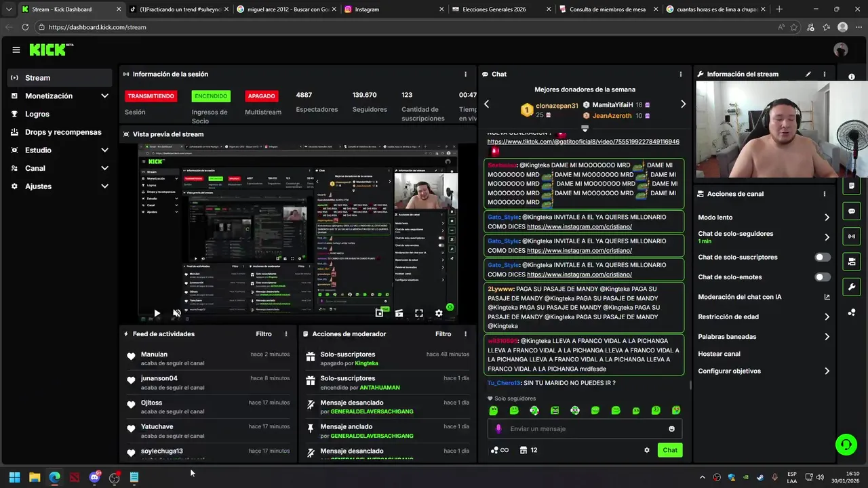Open Microsoft Edge from taskbar
Viewport: 868px width, 488px height.
click(54, 477)
